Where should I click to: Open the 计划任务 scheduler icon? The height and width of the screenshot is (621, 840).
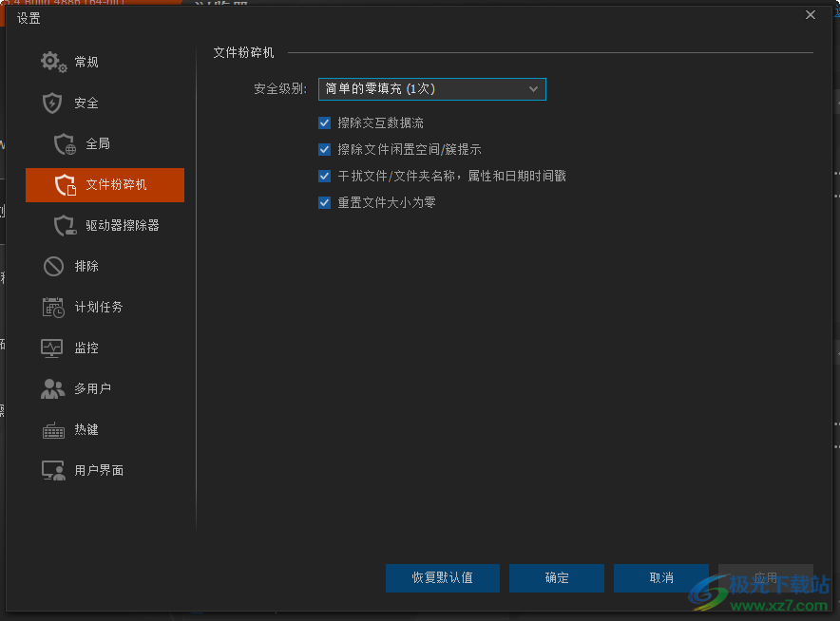pyautogui.click(x=52, y=307)
